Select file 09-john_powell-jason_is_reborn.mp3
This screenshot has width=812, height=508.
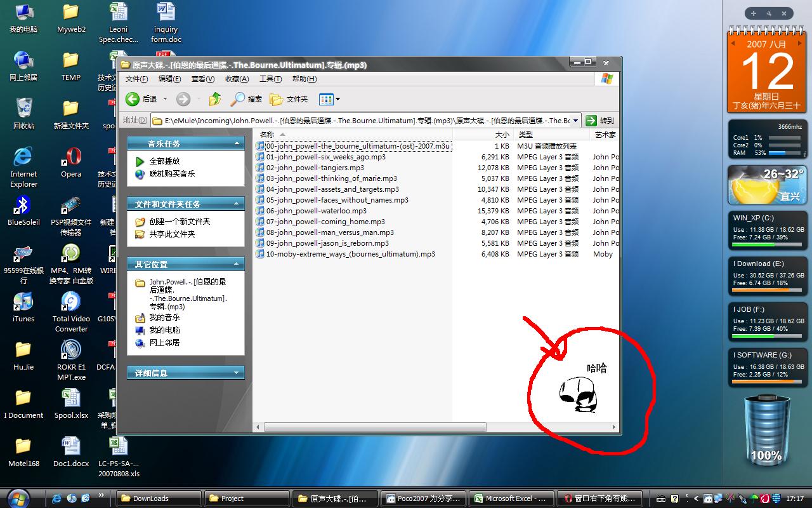pos(322,243)
